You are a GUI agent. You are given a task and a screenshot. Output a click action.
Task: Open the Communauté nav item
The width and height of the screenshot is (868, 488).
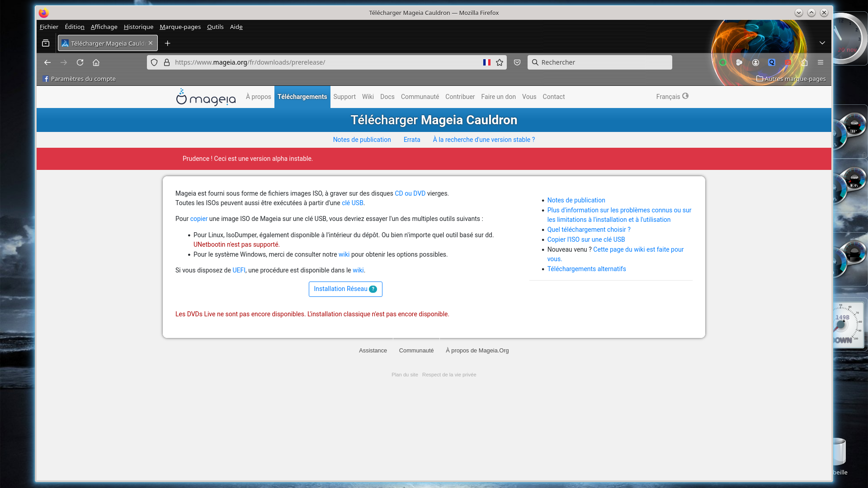pyautogui.click(x=420, y=97)
